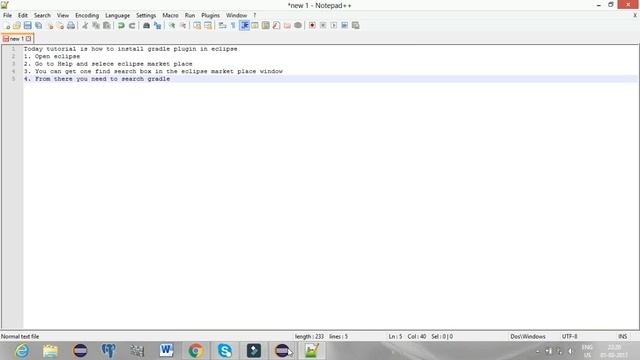The image size is (640, 360).
Task: Click the Zoom In toolbar icon
Action: tap(172, 26)
